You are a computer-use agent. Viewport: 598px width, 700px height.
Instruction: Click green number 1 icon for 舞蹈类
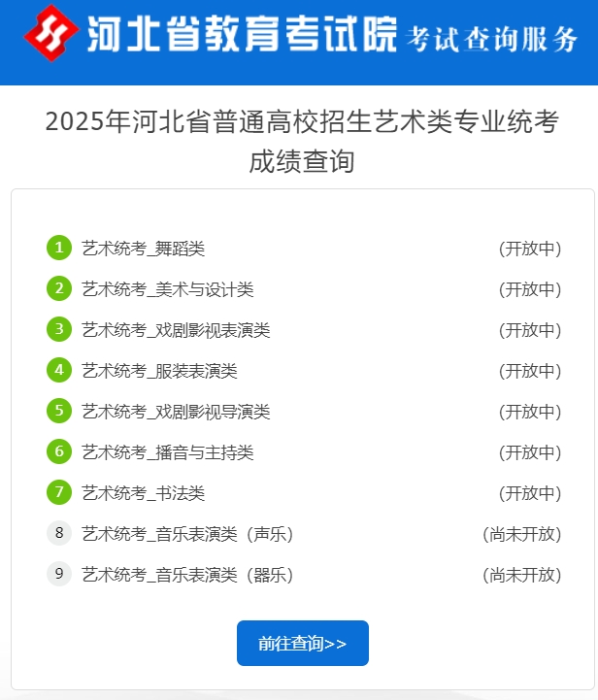59,249
